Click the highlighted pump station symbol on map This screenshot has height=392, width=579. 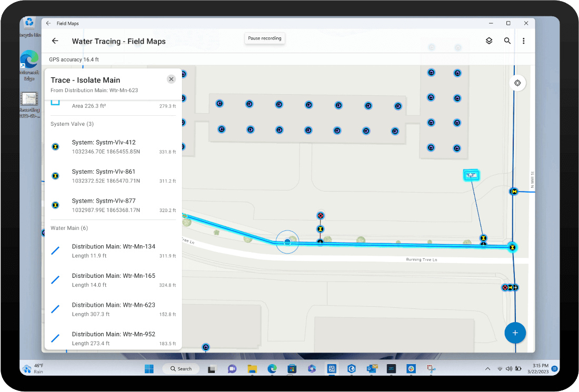point(471,175)
